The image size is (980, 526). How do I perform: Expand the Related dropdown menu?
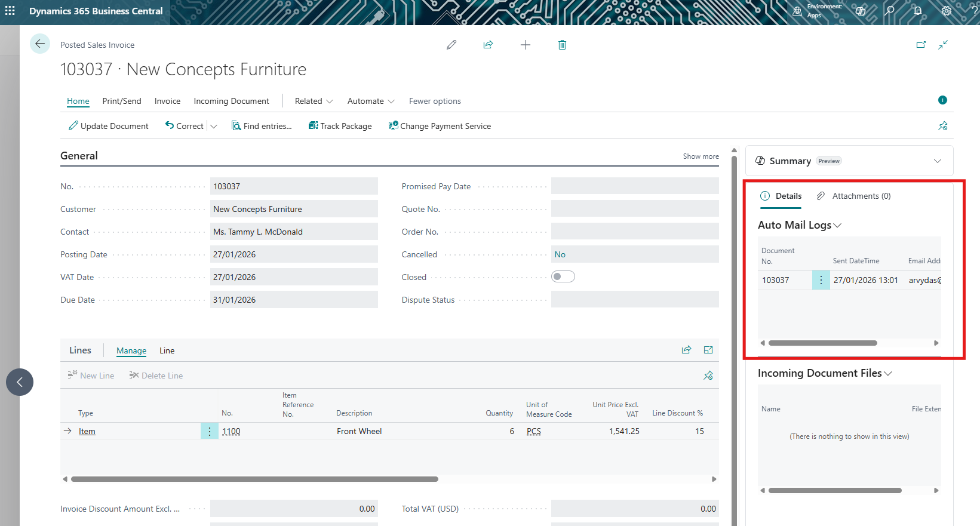(314, 101)
